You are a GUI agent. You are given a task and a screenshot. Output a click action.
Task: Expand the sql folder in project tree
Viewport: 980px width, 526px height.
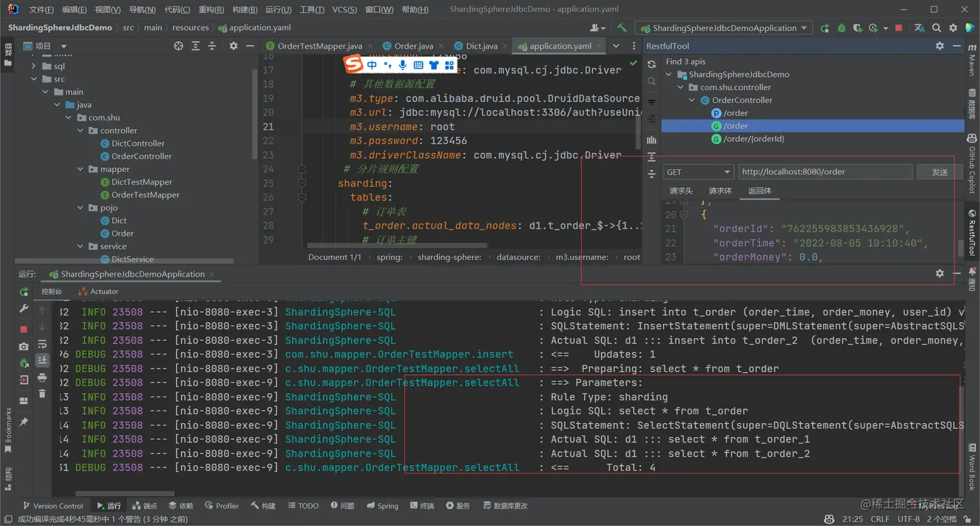coord(34,66)
